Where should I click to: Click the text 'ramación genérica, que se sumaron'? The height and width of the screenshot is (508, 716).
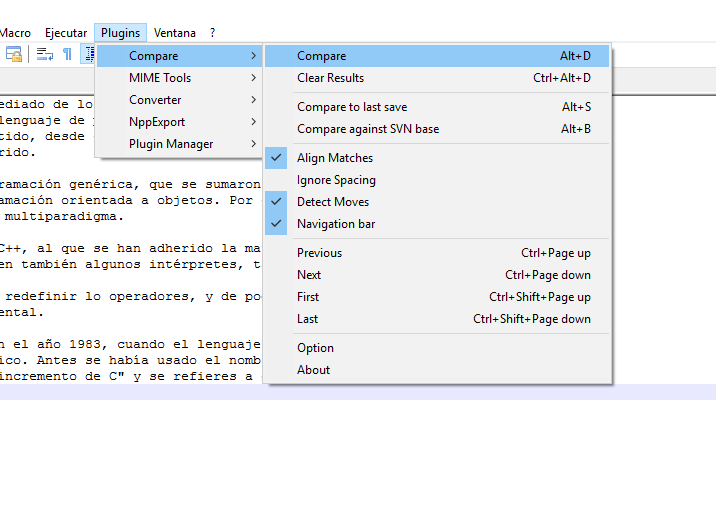click(x=130, y=184)
